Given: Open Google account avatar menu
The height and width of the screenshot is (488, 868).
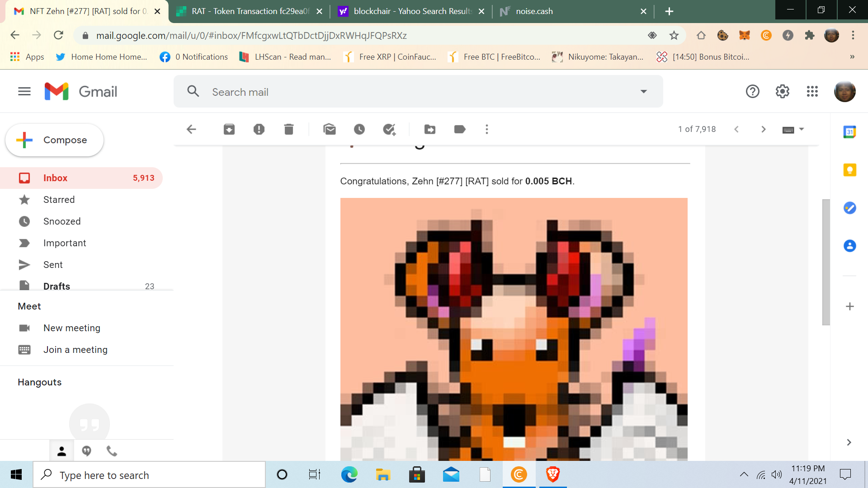Looking at the screenshot, I should [844, 92].
